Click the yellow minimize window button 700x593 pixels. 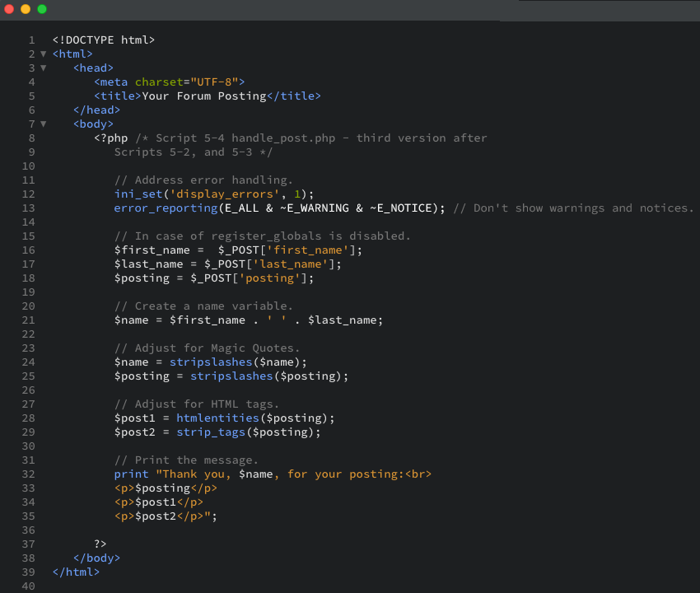[x=26, y=9]
